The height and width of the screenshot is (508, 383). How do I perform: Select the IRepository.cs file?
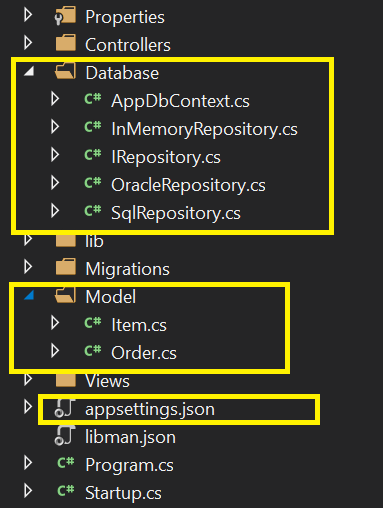(x=166, y=157)
